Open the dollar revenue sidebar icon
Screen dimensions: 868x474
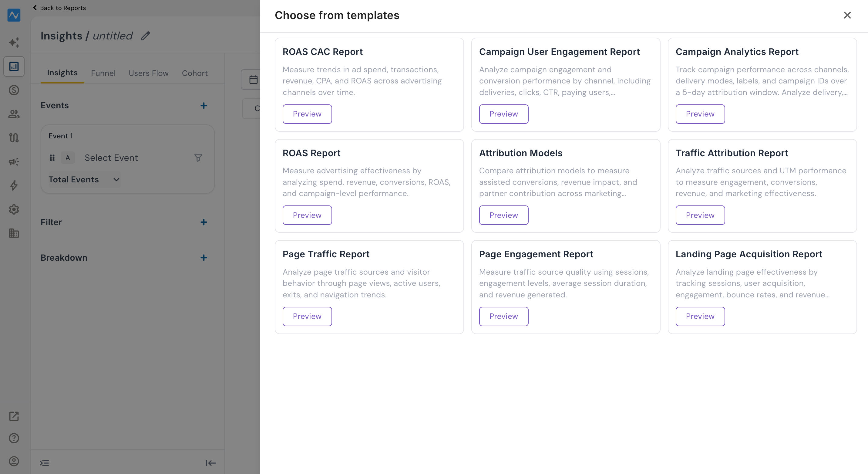point(14,90)
